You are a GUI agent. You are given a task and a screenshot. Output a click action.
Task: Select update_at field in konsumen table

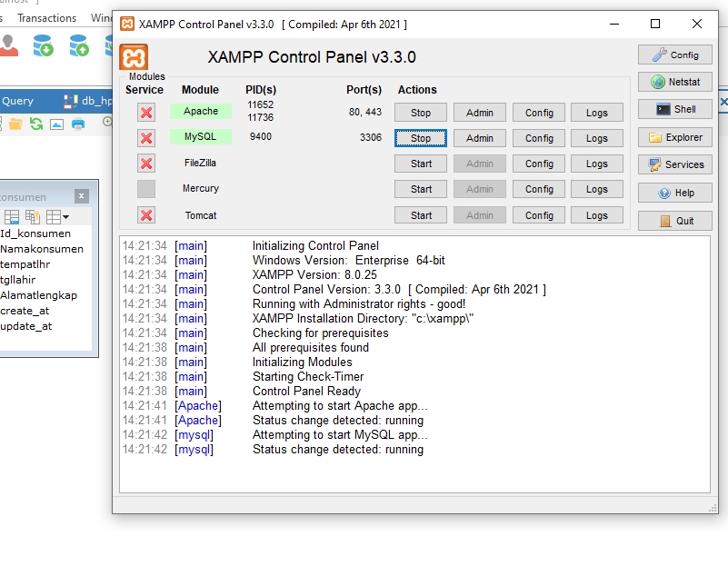point(26,326)
